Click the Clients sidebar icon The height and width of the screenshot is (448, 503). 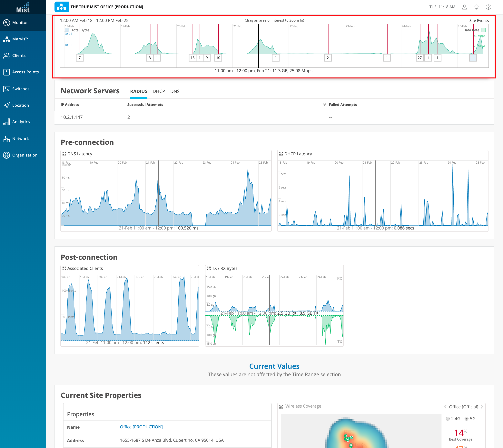click(x=7, y=56)
